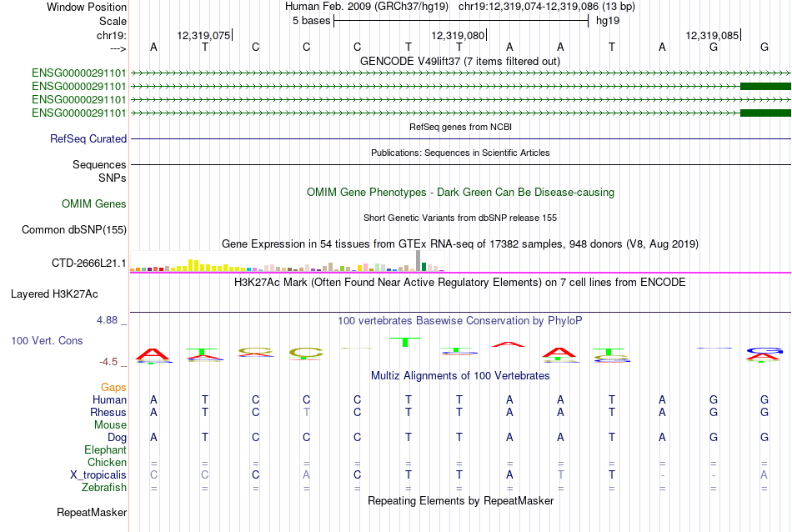Click Repeating Elements by RepeatMasker title
The image size is (792, 532).
[461, 500]
